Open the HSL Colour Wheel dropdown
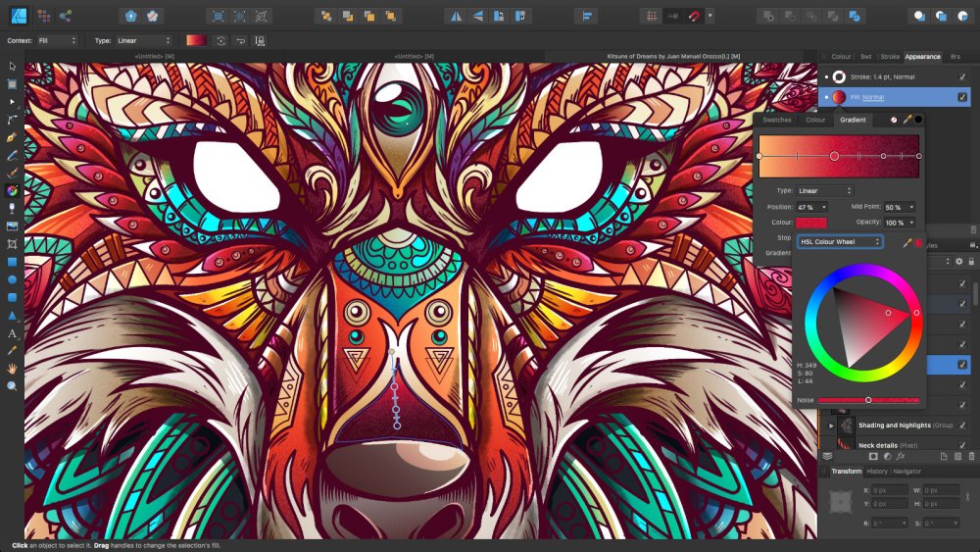 [x=840, y=242]
